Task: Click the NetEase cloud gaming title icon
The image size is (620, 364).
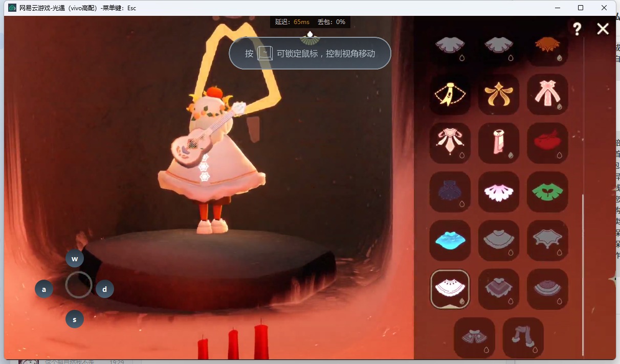Action: [x=12, y=8]
